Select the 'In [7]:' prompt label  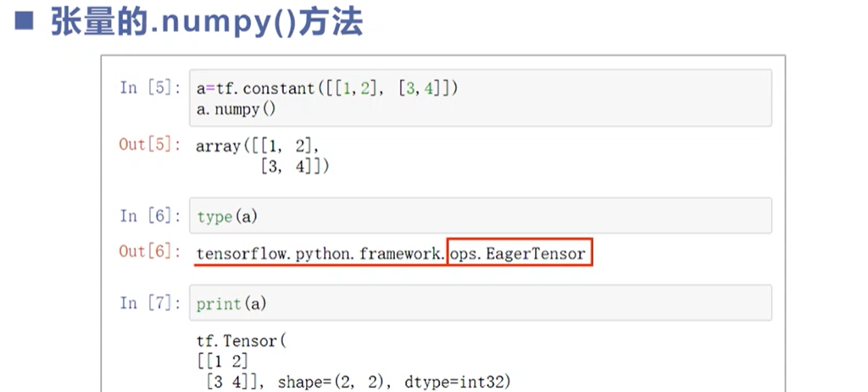pyautogui.click(x=150, y=303)
